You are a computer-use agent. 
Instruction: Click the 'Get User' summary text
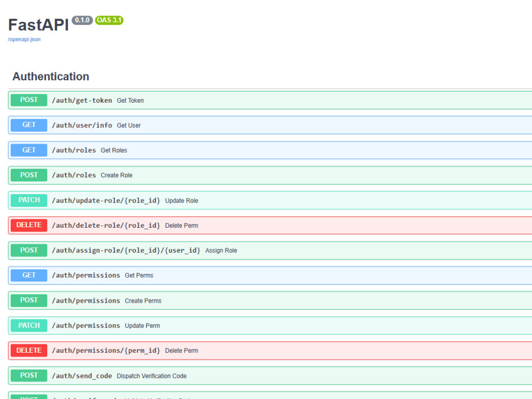(x=129, y=126)
